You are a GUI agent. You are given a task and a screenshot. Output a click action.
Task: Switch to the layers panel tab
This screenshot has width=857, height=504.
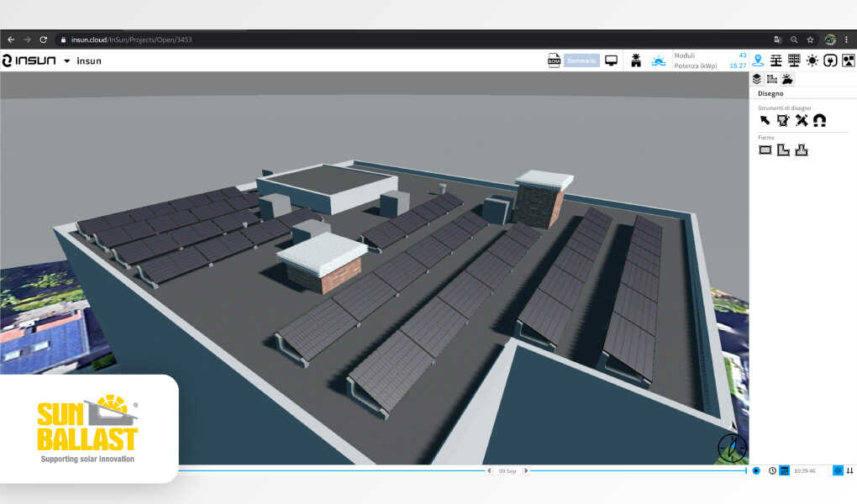coord(756,79)
